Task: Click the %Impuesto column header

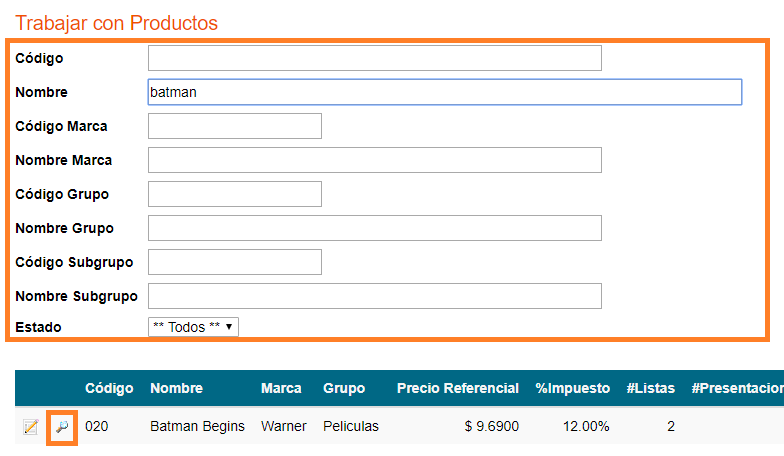Action: pos(572,388)
